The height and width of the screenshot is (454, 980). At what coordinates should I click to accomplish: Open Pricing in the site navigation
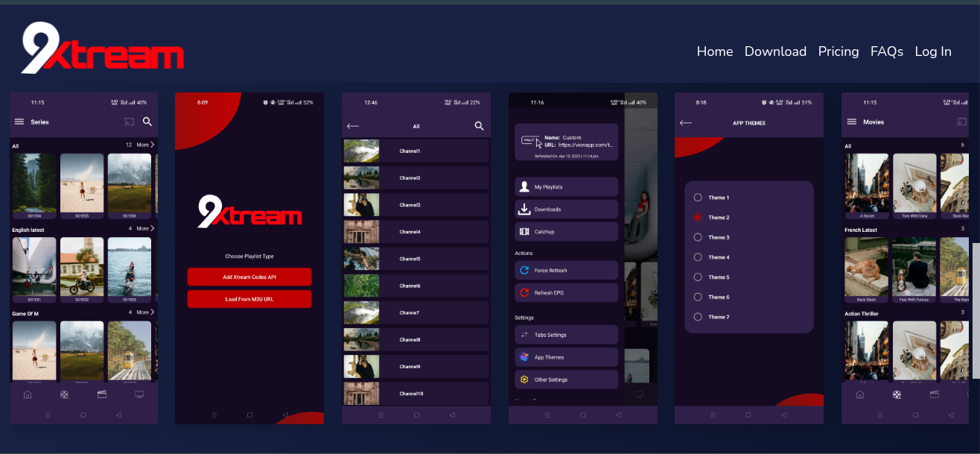coord(839,51)
